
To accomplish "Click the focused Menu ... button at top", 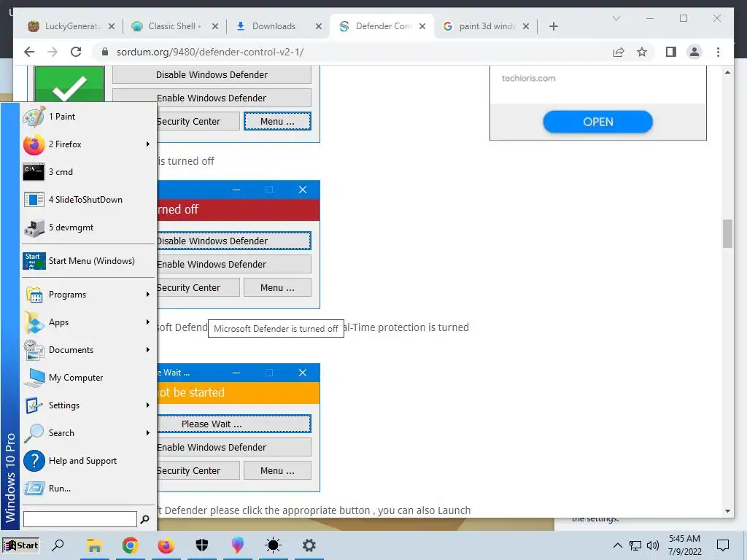I will point(277,122).
